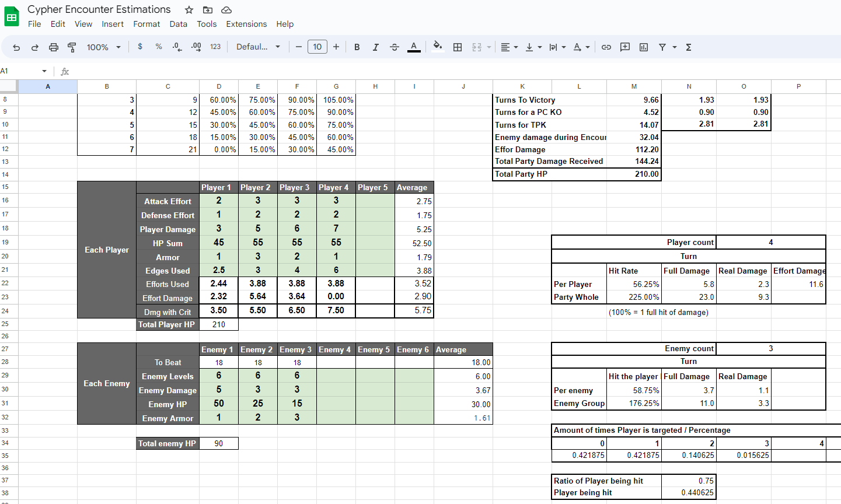Viewport: 841px width, 504px height.
Task: Insert a chart
Action: click(644, 47)
